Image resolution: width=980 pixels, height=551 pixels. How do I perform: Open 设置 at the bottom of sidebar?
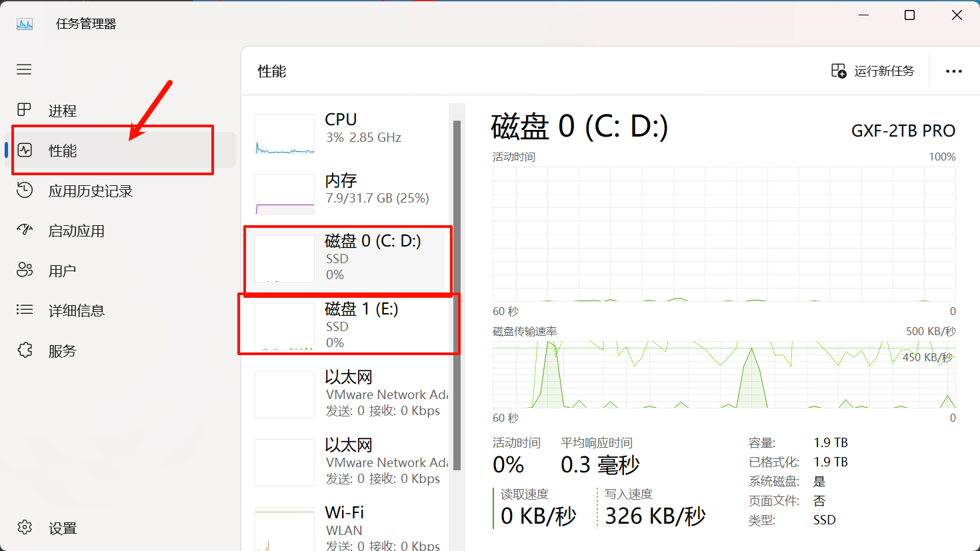coord(121,528)
